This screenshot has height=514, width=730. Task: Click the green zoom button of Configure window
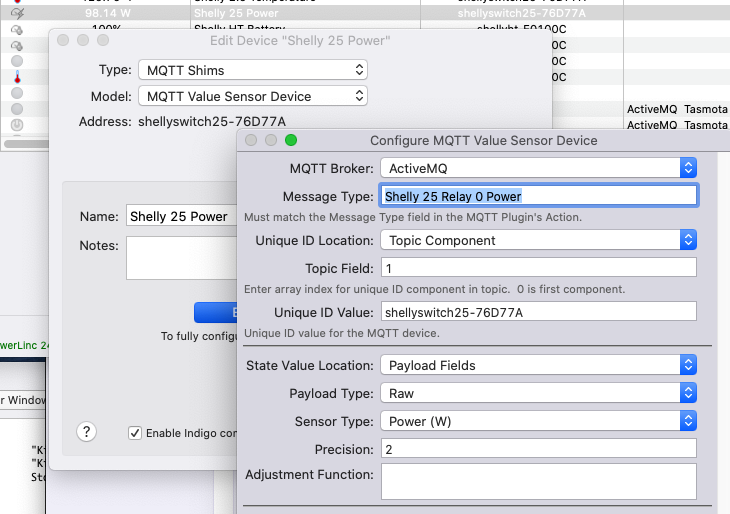[291, 140]
